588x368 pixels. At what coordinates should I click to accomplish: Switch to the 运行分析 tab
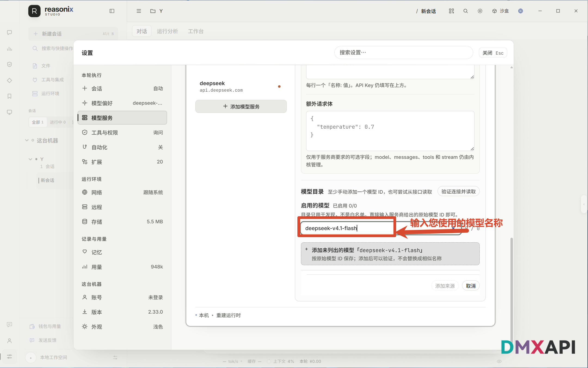tap(167, 31)
